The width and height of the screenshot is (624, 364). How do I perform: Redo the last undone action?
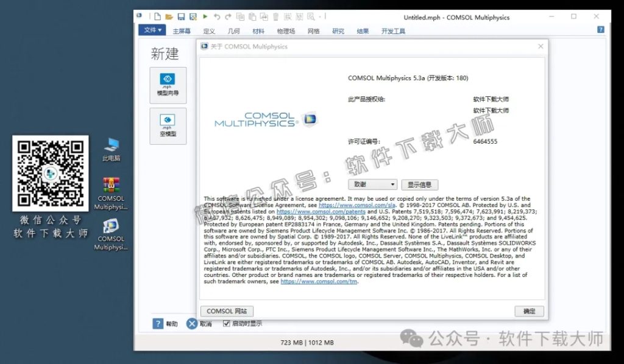click(228, 16)
